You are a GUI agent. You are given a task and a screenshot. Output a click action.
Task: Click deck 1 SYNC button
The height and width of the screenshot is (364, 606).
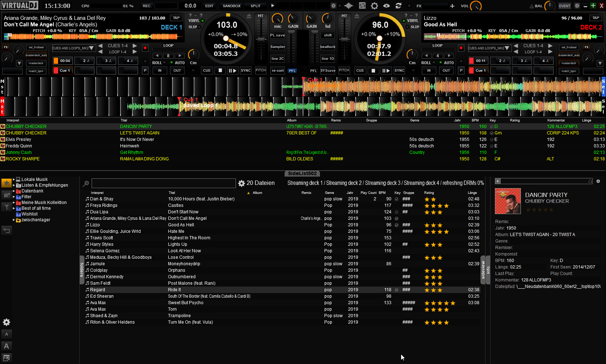(246, 71)
